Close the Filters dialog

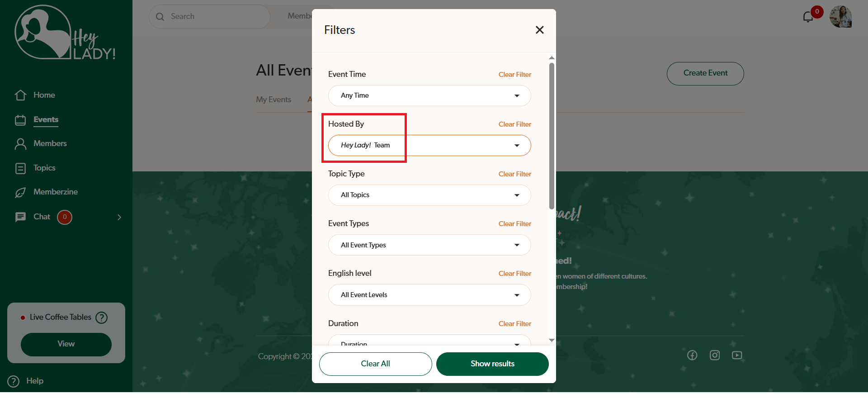[539, 30]
